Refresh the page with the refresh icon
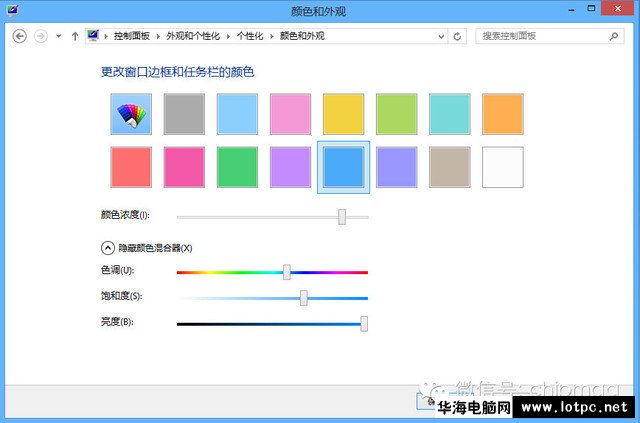640x423 pixels. coord(457,36)
